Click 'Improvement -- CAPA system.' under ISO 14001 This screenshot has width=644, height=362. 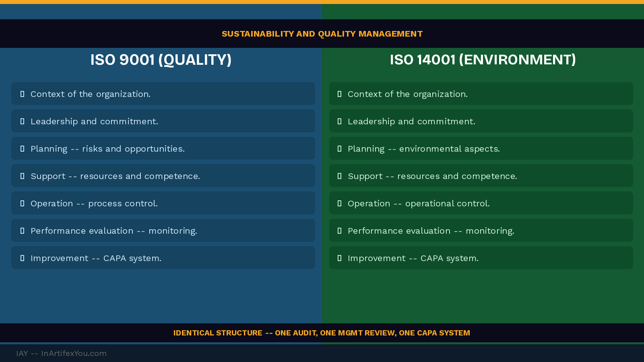(x=481, y=258)
